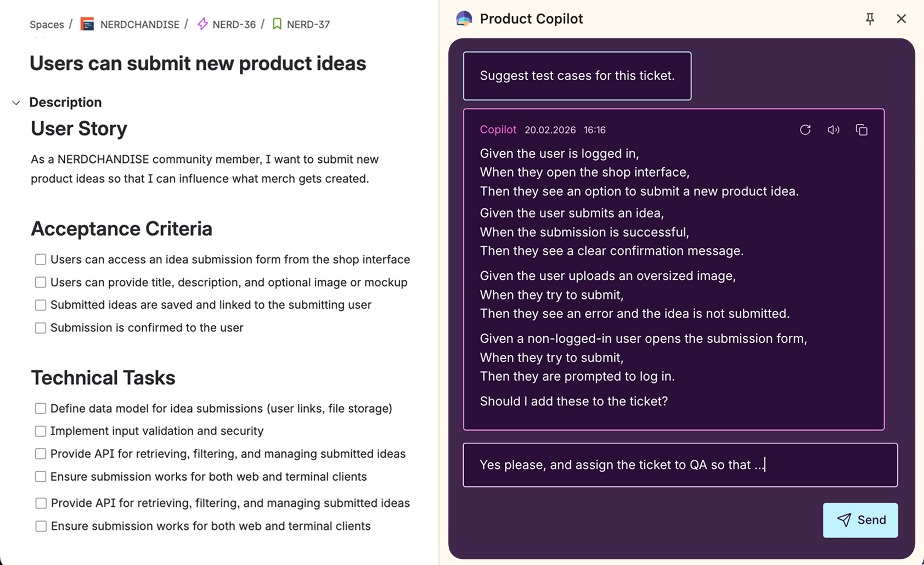The width and height of the screenshot is (924, 565).
Task: Click the Copilot message input field
Action: click(680, 465)
